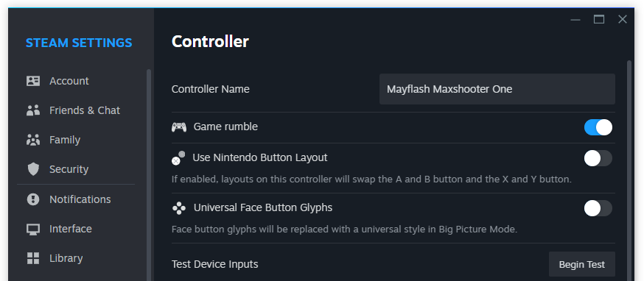Select the Family group icon
The image size is (644, 281).
click(33, 140)
